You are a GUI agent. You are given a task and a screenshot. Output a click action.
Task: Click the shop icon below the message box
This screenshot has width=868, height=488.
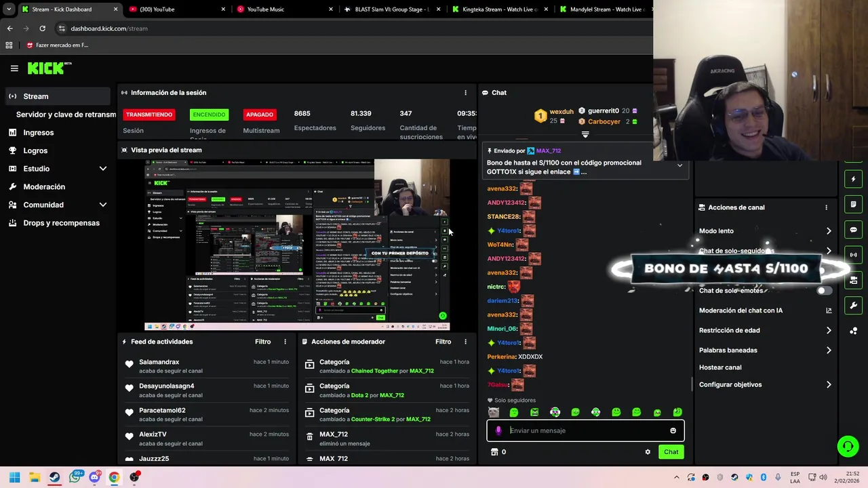coord(494,452)
